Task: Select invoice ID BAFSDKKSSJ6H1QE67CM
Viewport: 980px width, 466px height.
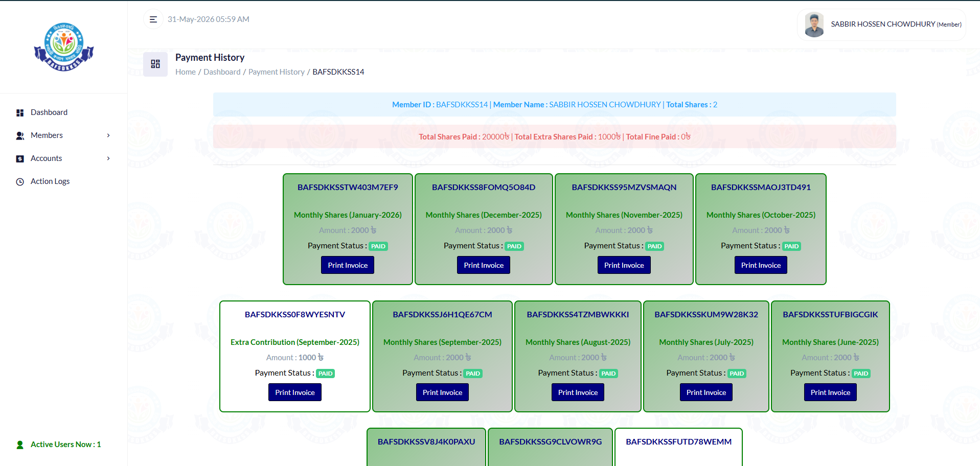Action: point(442,314)
